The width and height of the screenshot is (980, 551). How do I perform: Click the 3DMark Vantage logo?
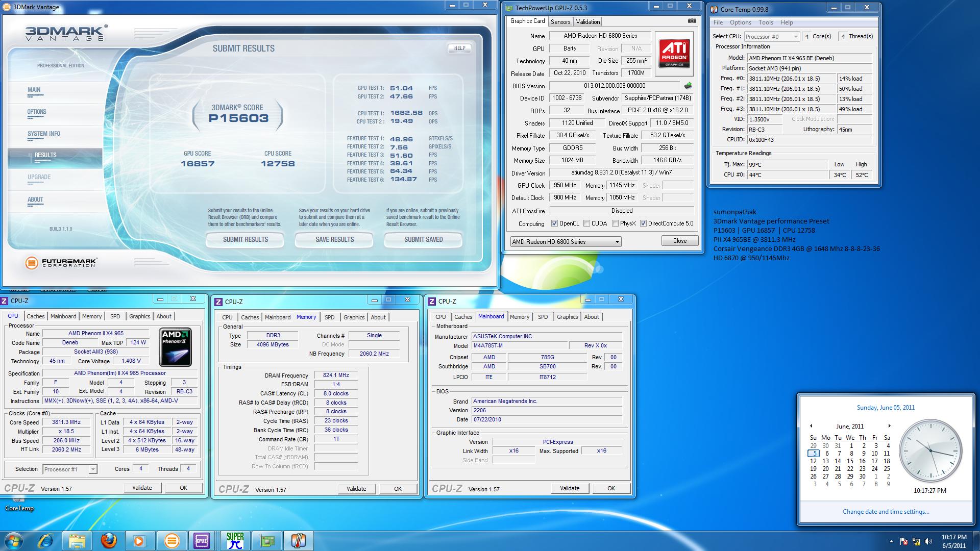pyautogui.click(x=66, y=33)
